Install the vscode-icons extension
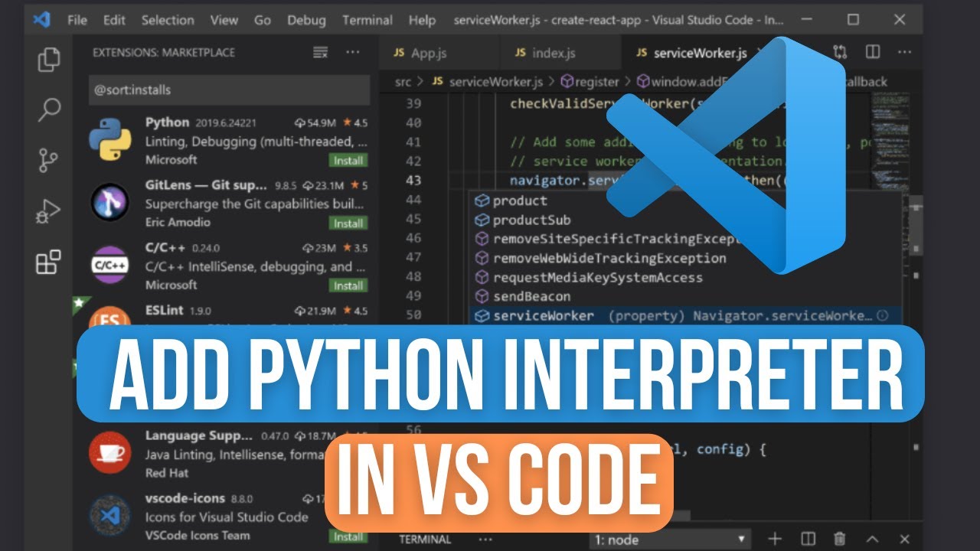The width and height of the screenshot is (980, 551). (348, 536)
